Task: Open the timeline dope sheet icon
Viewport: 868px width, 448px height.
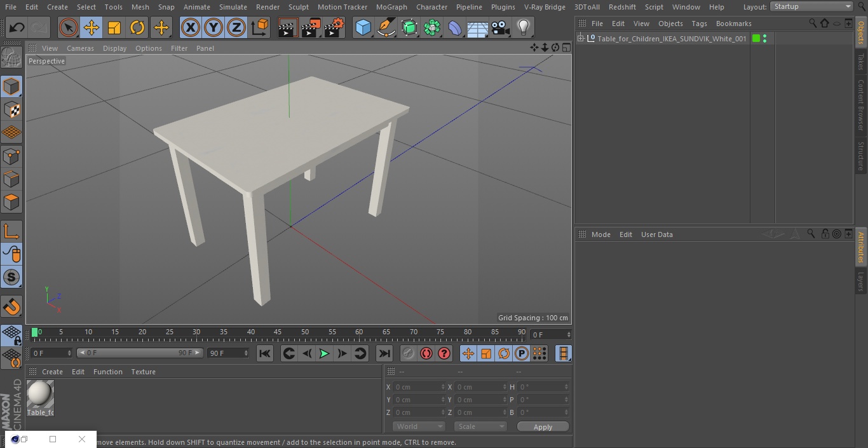Action: click(x=563, y=353)
